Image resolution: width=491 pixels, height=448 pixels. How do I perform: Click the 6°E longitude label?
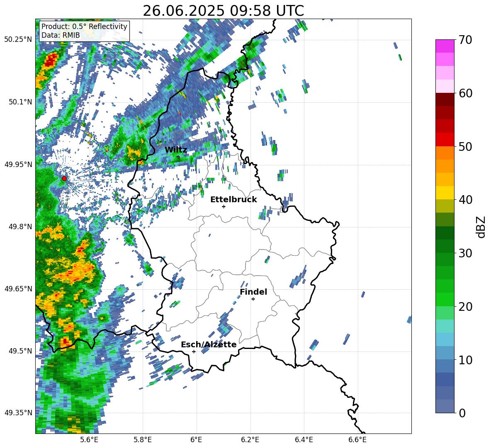196,440
